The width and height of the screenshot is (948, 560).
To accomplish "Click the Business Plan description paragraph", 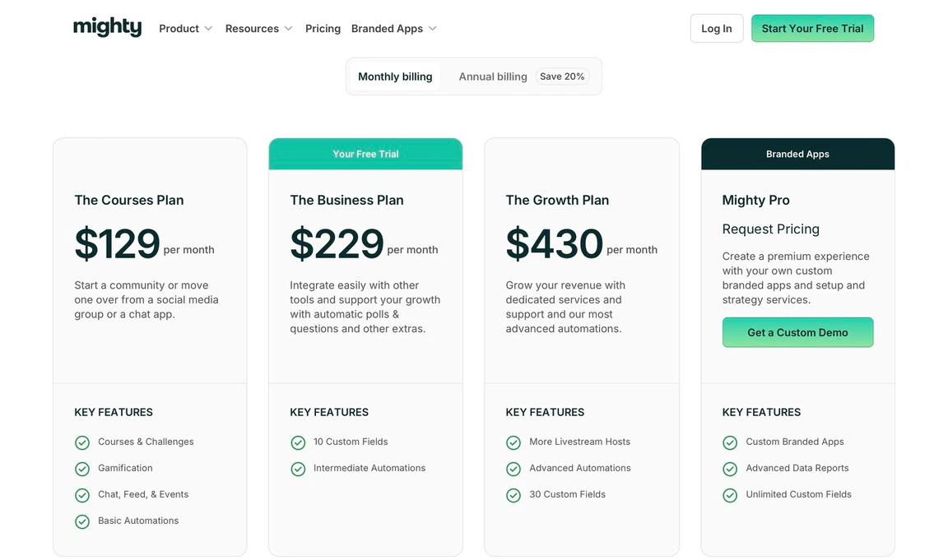I will pos(365,307).
